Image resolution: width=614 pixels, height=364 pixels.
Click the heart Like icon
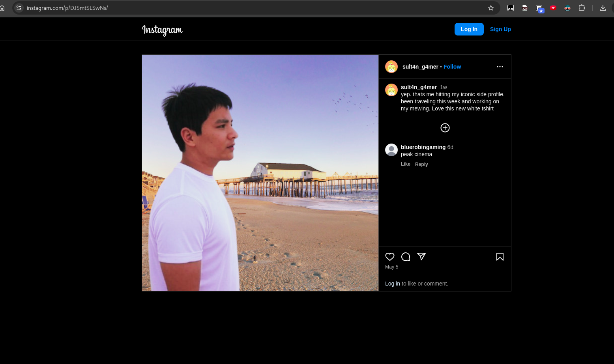(x=390, y=257)
